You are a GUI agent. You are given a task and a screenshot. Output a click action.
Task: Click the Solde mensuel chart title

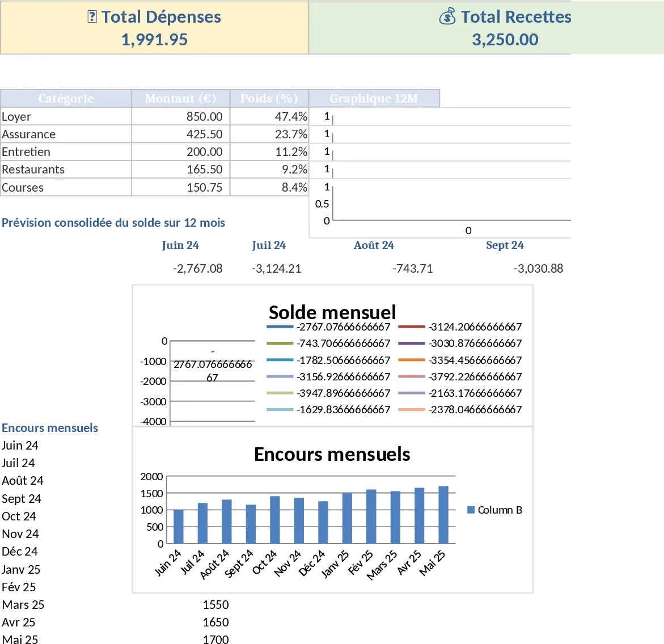332,312
